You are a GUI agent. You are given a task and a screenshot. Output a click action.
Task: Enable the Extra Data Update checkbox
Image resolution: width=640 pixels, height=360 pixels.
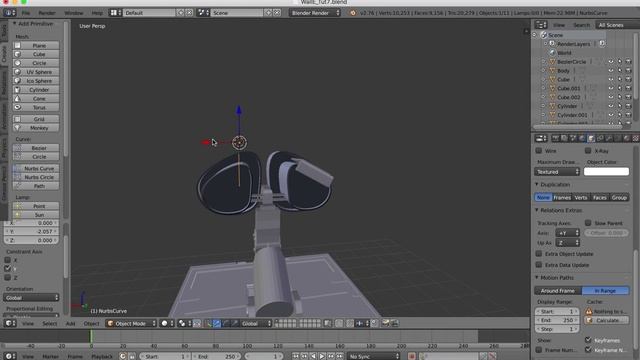(x=539, y=264)
